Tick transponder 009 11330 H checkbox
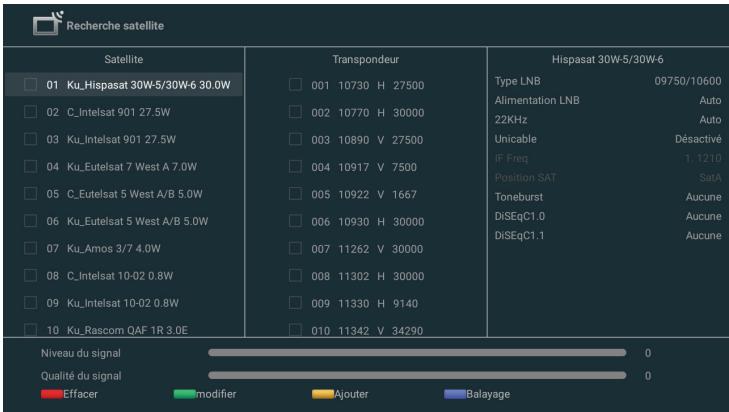 point(295,303)
